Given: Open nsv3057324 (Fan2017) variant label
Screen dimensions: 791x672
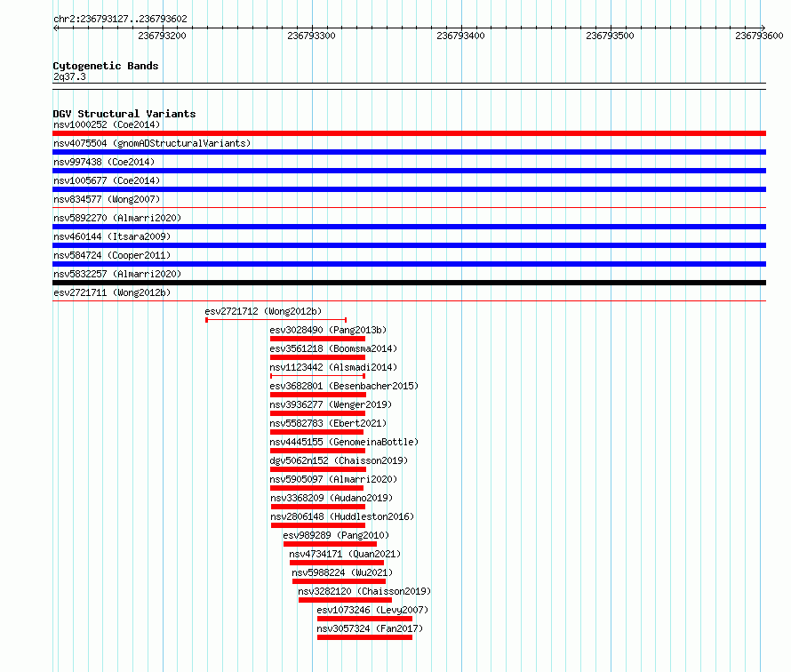Looking at the screenshot, I should [x=370, y=628].
